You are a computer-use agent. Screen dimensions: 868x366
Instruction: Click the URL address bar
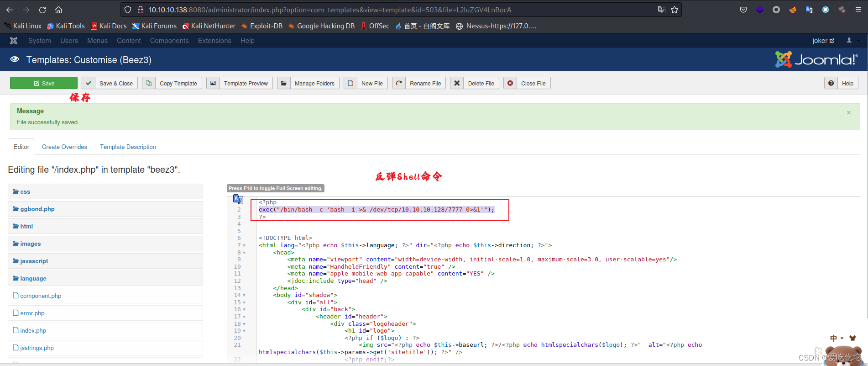pyautogui.click(x=402, y=10)
